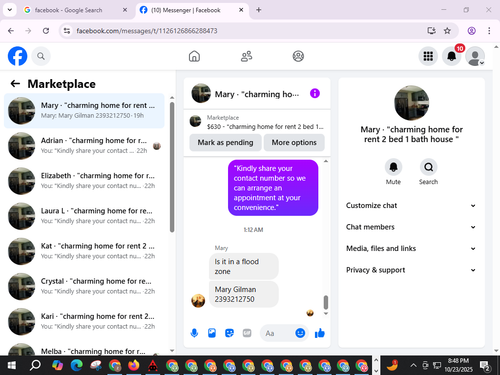Open Windows taskbar search
Viewport: 500px width, 375px height.
pos(35,366)
